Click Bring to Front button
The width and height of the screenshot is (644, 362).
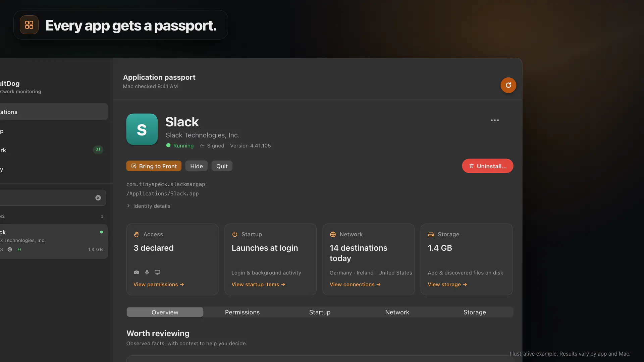[x=154, y=166]
